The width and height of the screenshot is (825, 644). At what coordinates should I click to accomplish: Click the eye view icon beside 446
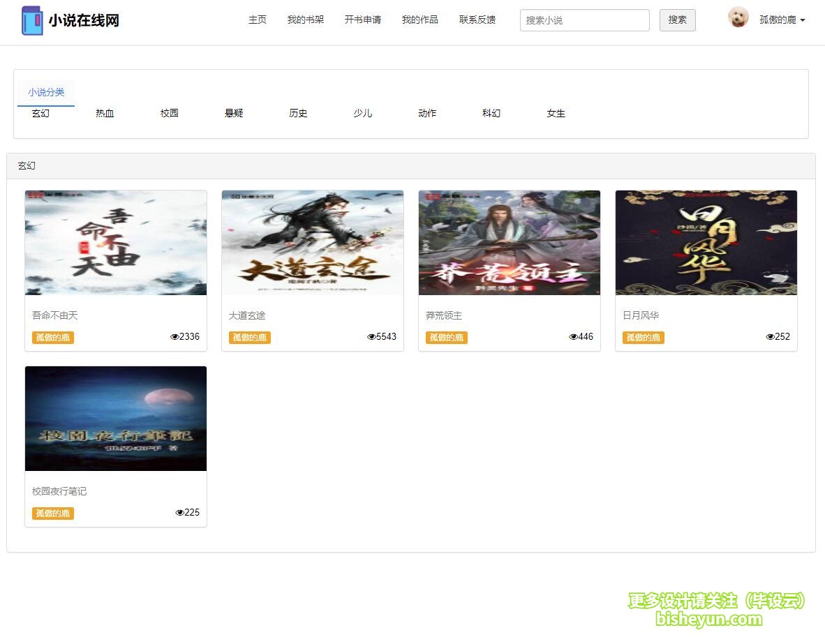[574, 337]
